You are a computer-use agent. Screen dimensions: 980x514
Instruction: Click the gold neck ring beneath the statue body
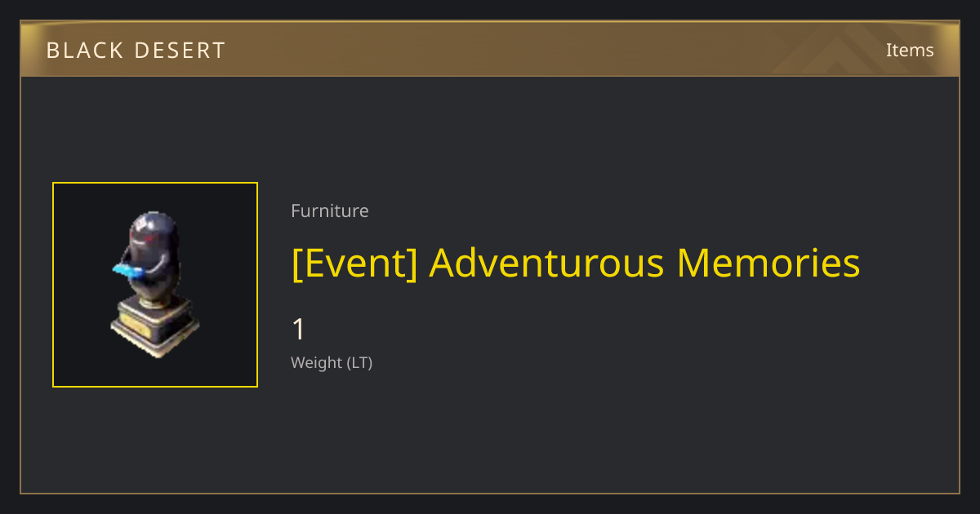click(x=155, y=301)
